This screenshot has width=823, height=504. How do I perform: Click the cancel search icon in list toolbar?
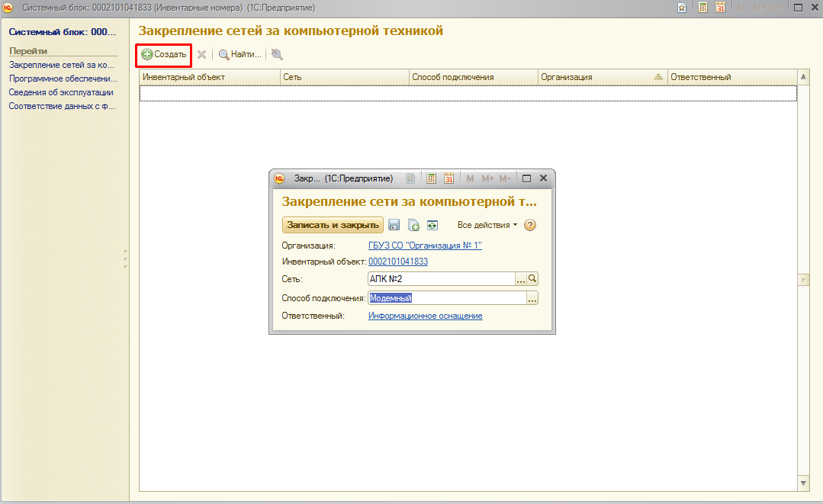276,55
